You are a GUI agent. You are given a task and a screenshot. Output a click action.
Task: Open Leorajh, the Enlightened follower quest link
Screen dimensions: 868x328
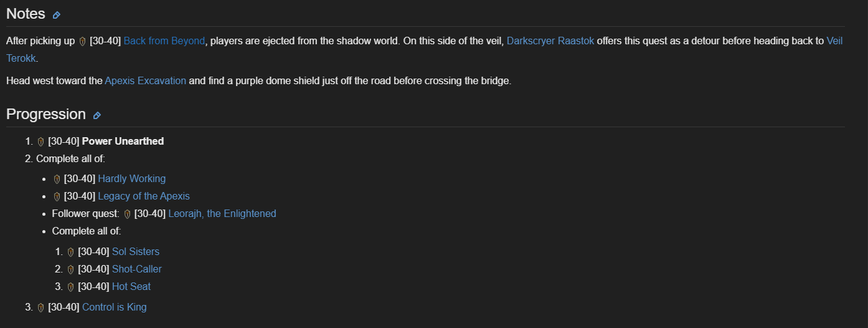tap(222, 214)
